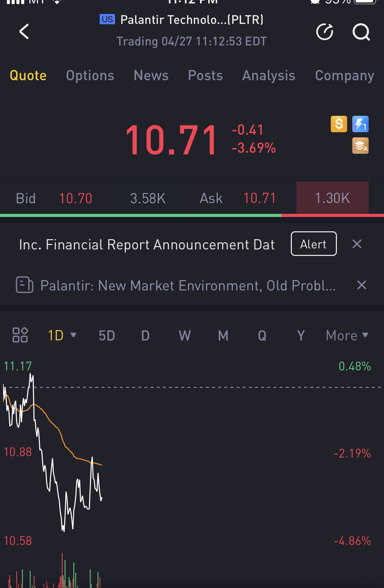Tap the ask size 1.30K cell
Image resolution: width=384 pixels, height=588 pixels.
332,198
